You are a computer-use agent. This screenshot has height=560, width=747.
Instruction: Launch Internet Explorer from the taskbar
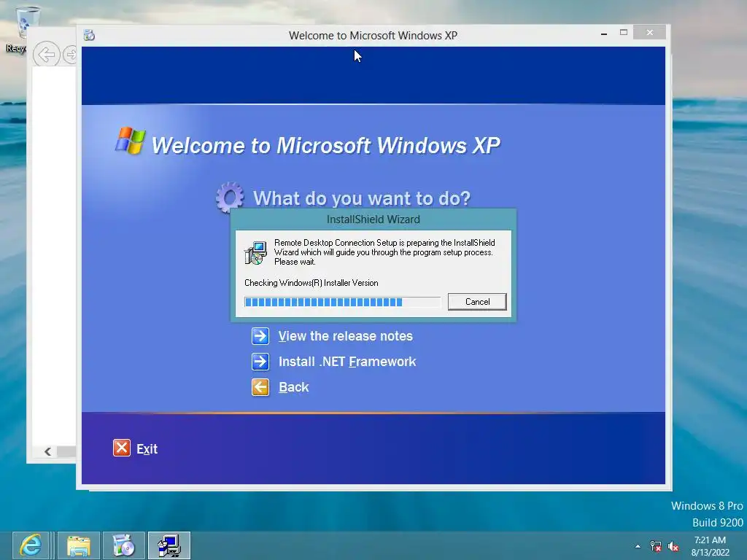point(31,545)
